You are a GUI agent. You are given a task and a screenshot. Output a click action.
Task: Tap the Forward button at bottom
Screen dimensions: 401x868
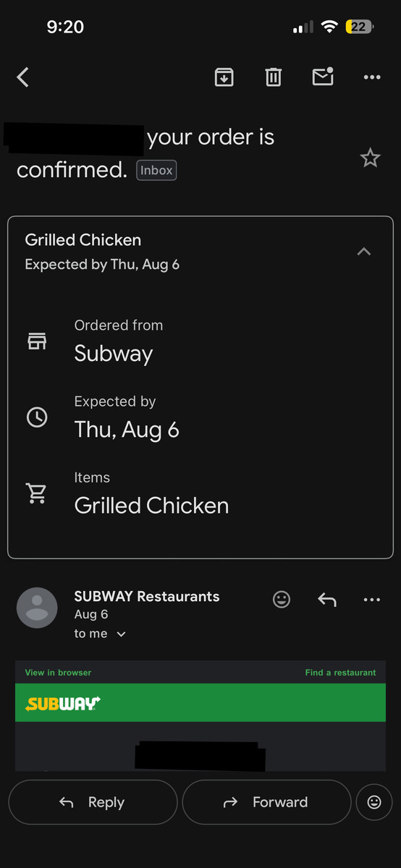(x=266, y=802)
